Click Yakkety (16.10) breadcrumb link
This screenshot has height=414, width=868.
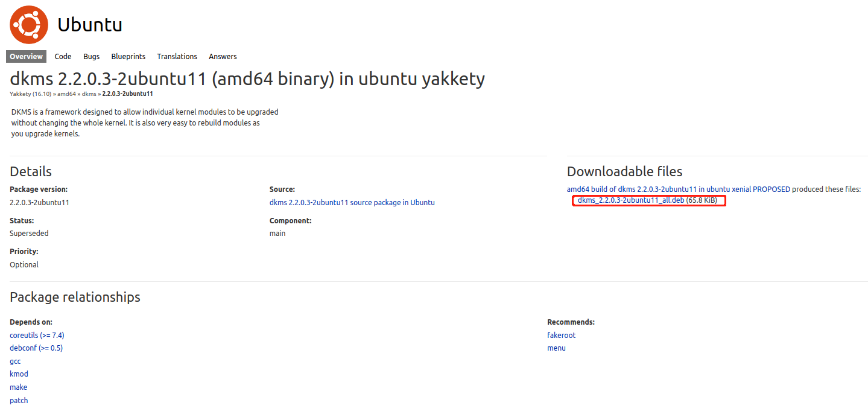[31, 94]
